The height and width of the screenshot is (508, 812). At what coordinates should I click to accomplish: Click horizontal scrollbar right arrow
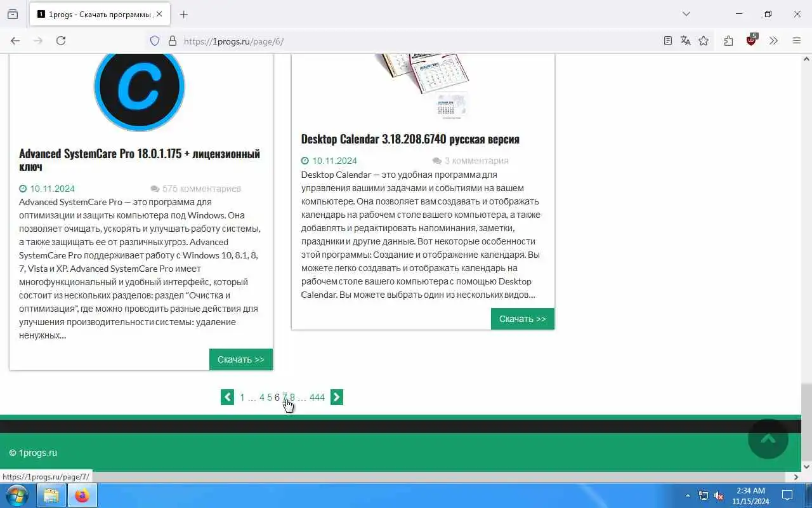coord(797,477)
